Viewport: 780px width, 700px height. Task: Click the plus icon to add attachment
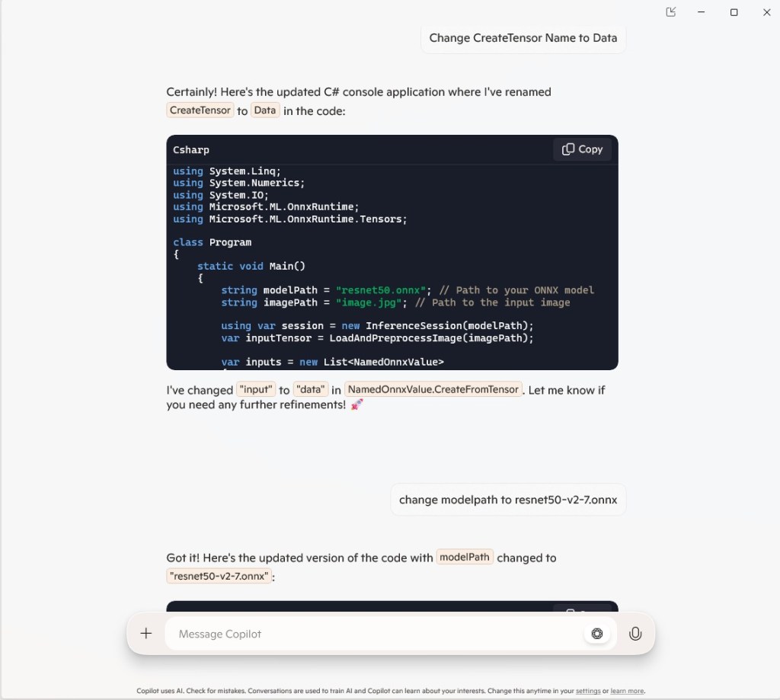point(146,634)
